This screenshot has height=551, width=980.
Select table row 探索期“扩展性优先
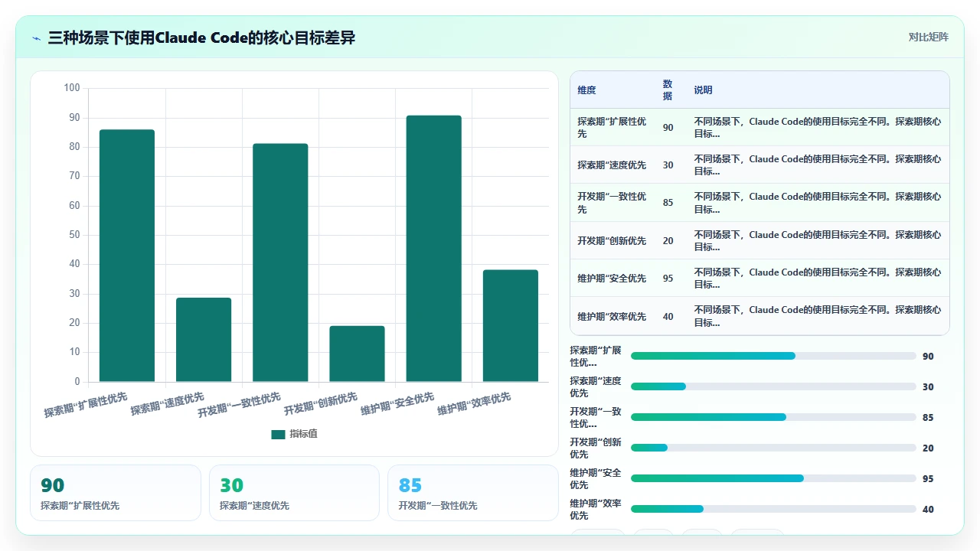(759, 127)
